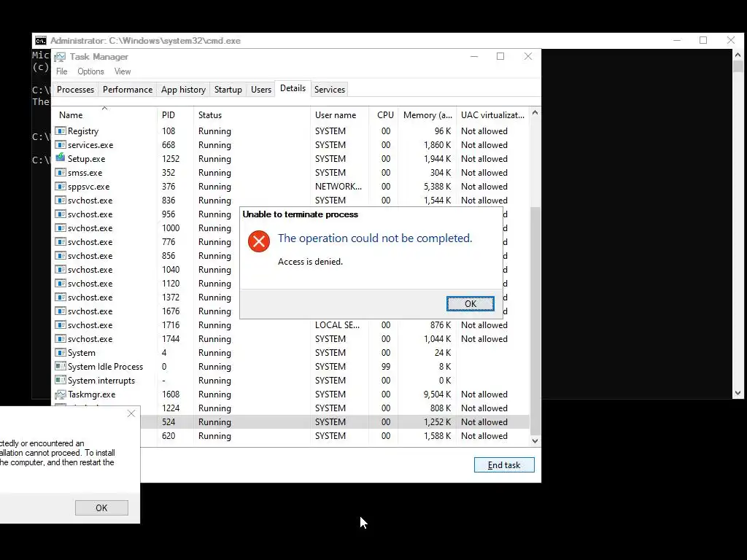
Task: Click the System interrupts icon
Action: (60, 380)
